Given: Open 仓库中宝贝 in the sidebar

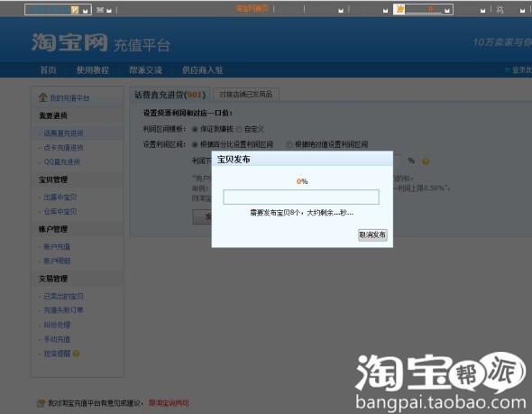Looking at the screenshot, I should point(60,211).
